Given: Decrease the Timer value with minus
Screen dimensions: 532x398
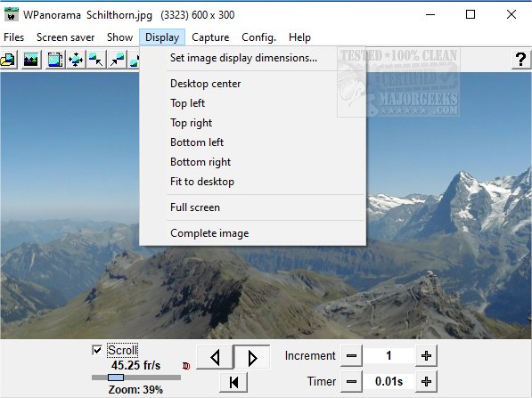Looking at the screenshot, I should click(x=351, y=381).
